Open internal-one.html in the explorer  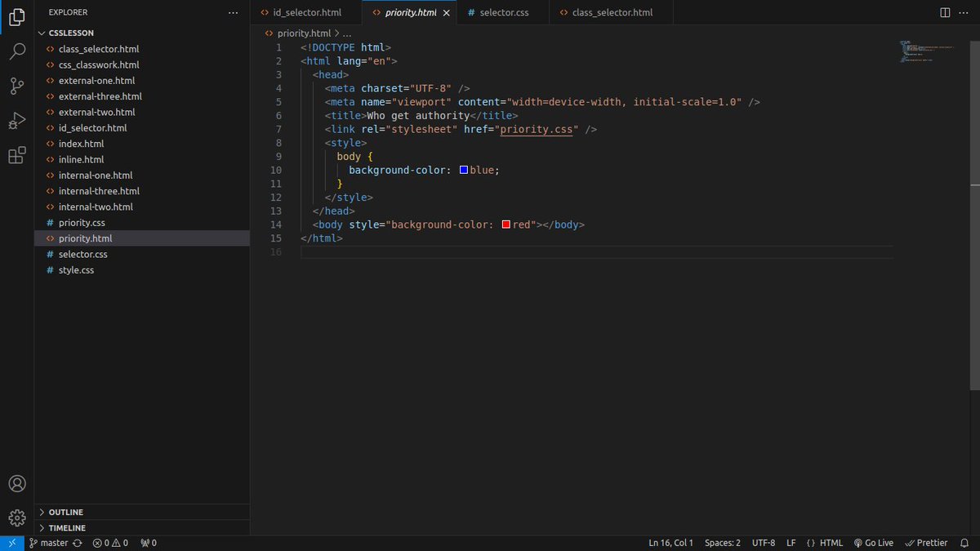pyautogui.click(x=142, y=176)
